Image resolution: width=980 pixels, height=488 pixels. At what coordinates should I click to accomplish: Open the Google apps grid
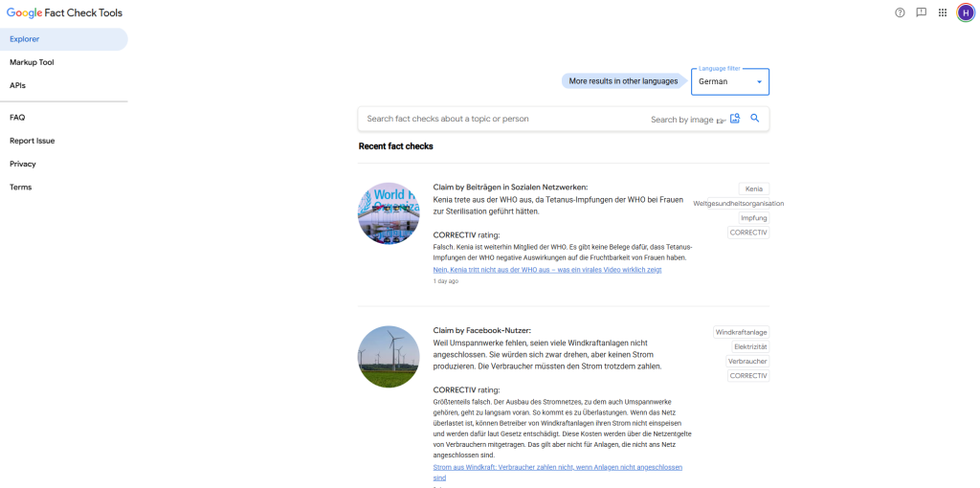coord(943,12)
